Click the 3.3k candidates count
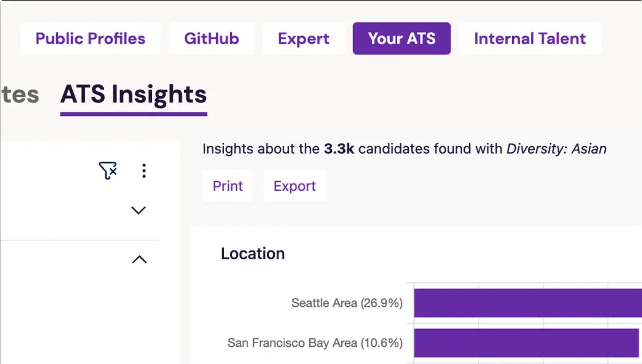Screen dimensions: 642x364 coord(339,149)
